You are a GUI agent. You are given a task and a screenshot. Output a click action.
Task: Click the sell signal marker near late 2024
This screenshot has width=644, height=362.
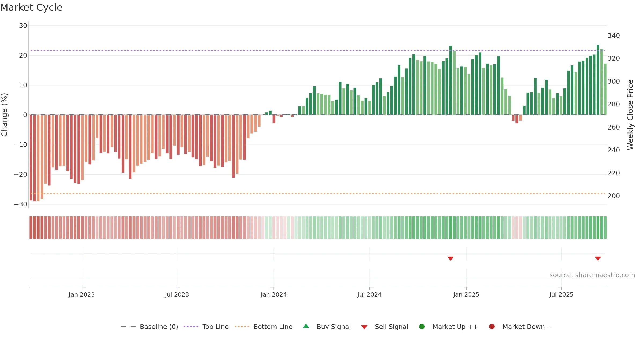pos(451,258)
